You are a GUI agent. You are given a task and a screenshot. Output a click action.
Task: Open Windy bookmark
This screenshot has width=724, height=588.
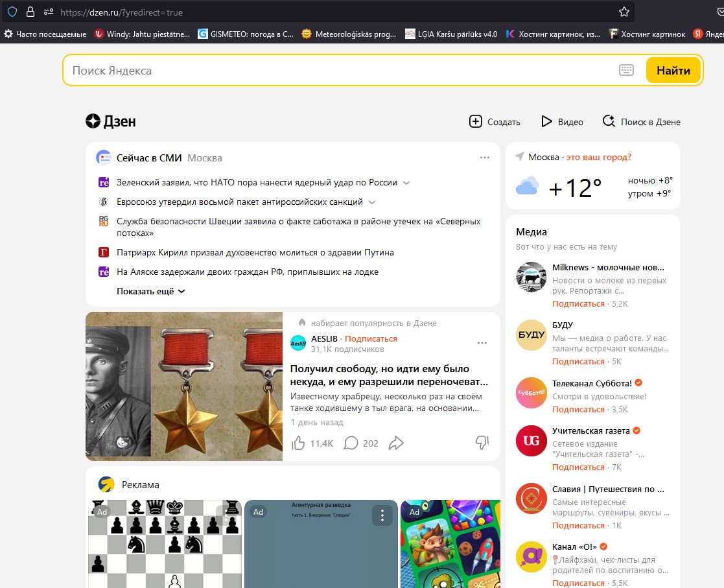[142, 34]
